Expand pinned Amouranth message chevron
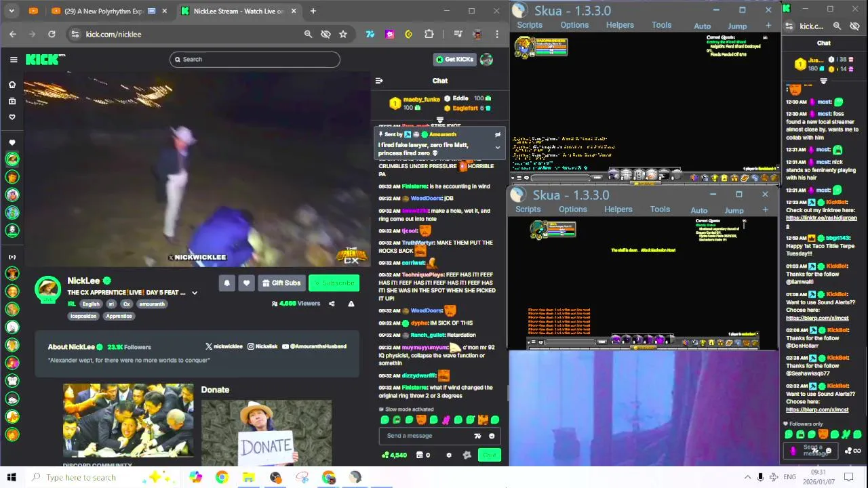 (x=498, y=148)
